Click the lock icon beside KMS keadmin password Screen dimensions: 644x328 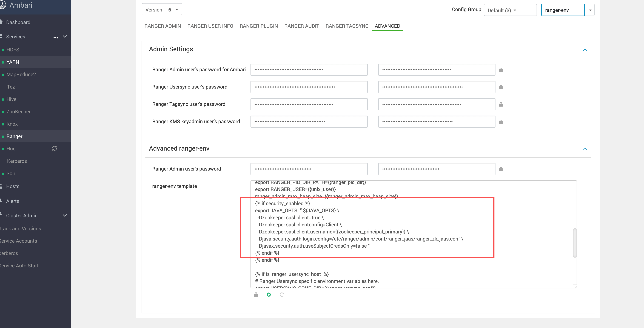tap(501, 122)
